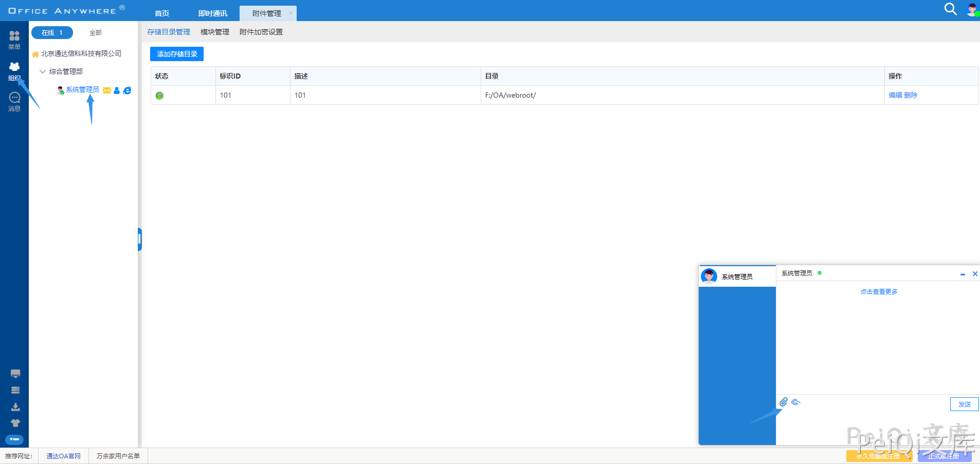The height and width of the screenshot is (464, 980).
Task: Click the avatar icon before 系统管理员 in tree
Action: (x=60, y=90)
